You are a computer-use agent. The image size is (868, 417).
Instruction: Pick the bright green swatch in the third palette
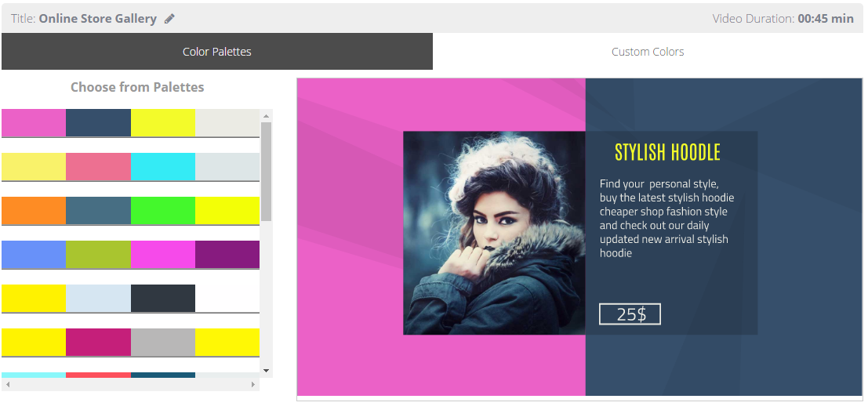(x=163, y=211)
